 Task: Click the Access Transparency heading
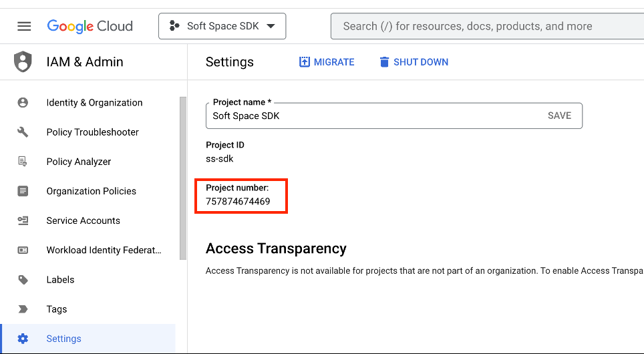[x=276, y=248]
